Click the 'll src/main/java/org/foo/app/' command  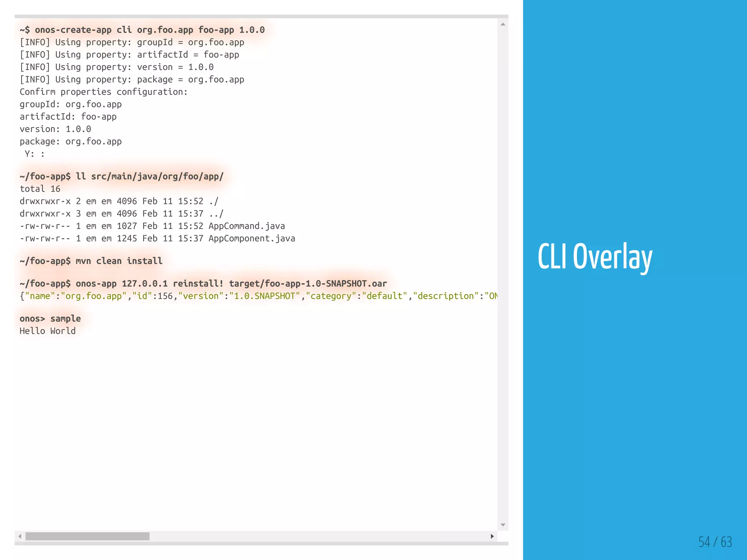click(122, 176)
